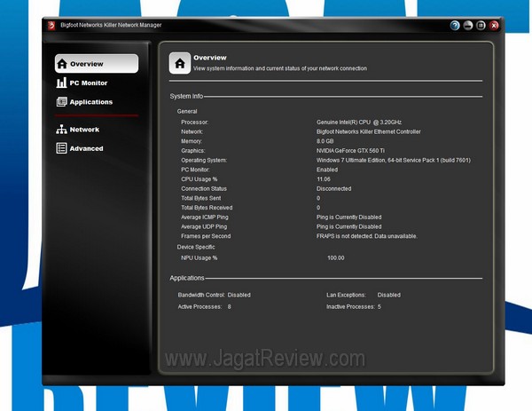The image size is (532, 411).
Task: Click the Killer logo in title bar
Action: tap(51, 26)
